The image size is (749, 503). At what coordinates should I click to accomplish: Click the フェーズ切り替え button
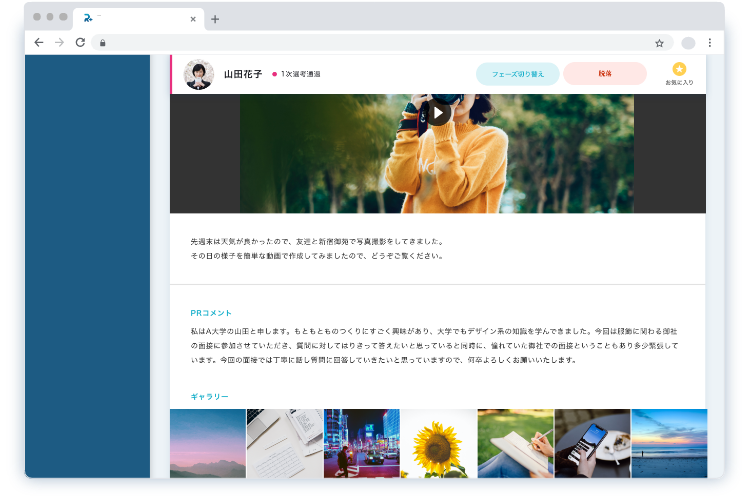[x=517, y=74]
